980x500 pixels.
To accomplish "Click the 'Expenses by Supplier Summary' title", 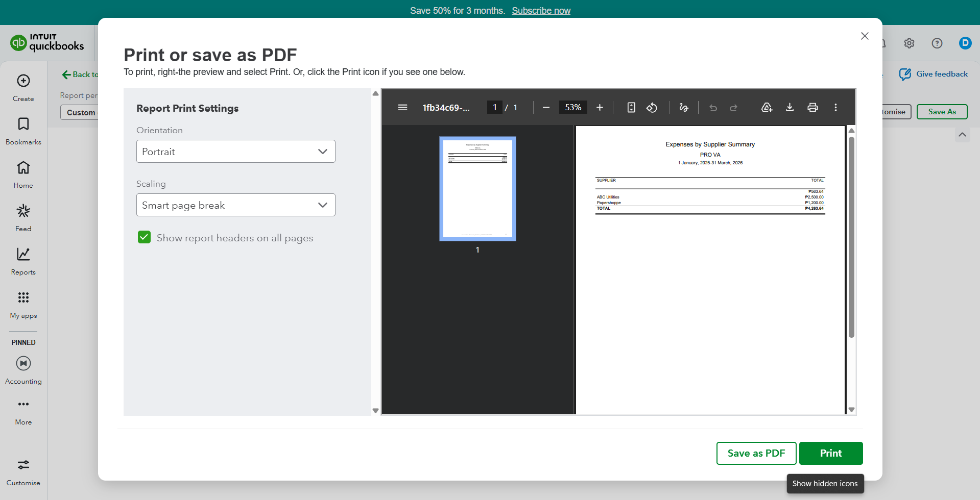I will (x=710, y=144).
